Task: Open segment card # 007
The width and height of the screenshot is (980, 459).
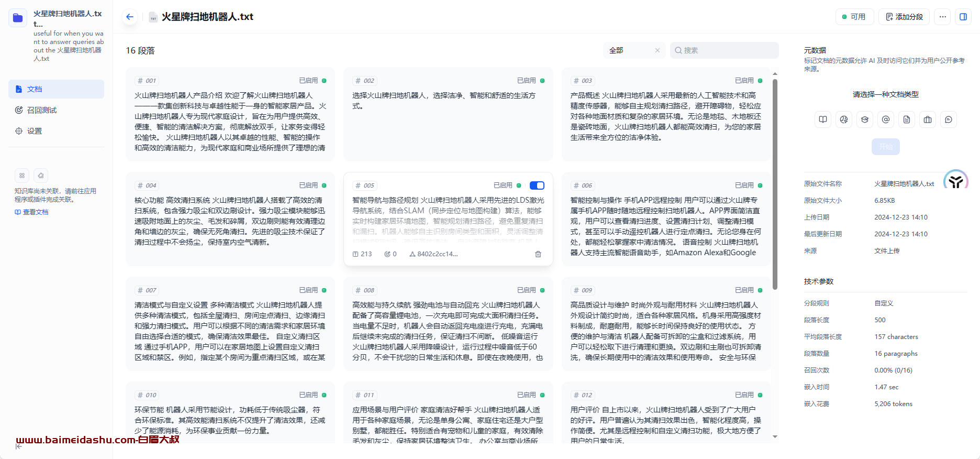Action: coord(230,324)
